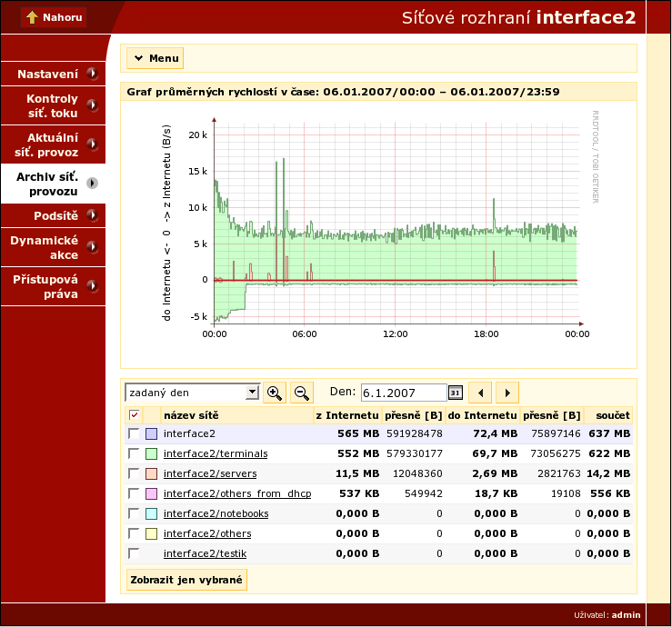
Task: Click round arrow icon beside Kontroly síť. toku
Action: pos(92,105)
